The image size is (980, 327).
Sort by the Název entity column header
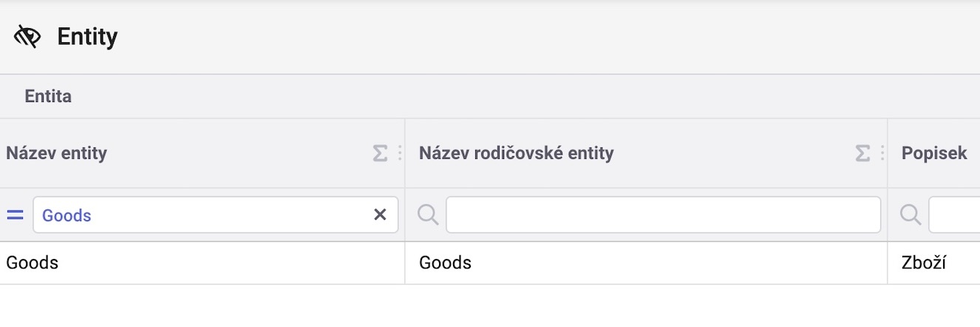(57, 153)
